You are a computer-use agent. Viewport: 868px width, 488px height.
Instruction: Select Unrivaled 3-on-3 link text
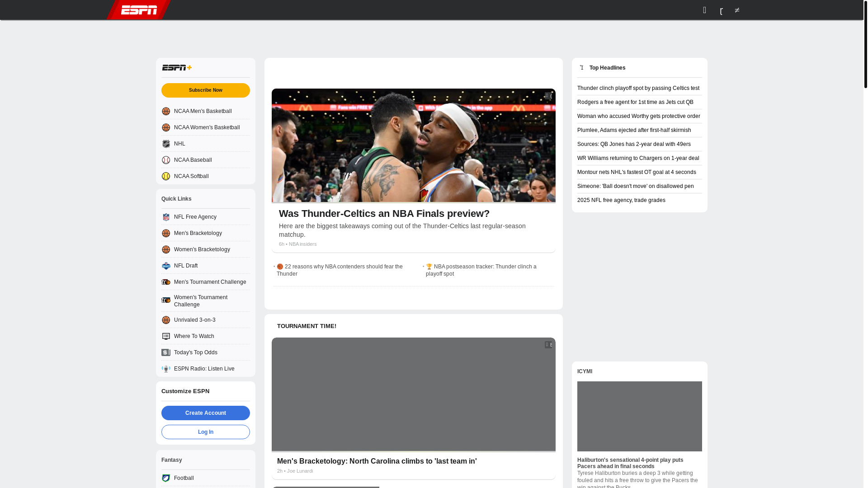195,320
